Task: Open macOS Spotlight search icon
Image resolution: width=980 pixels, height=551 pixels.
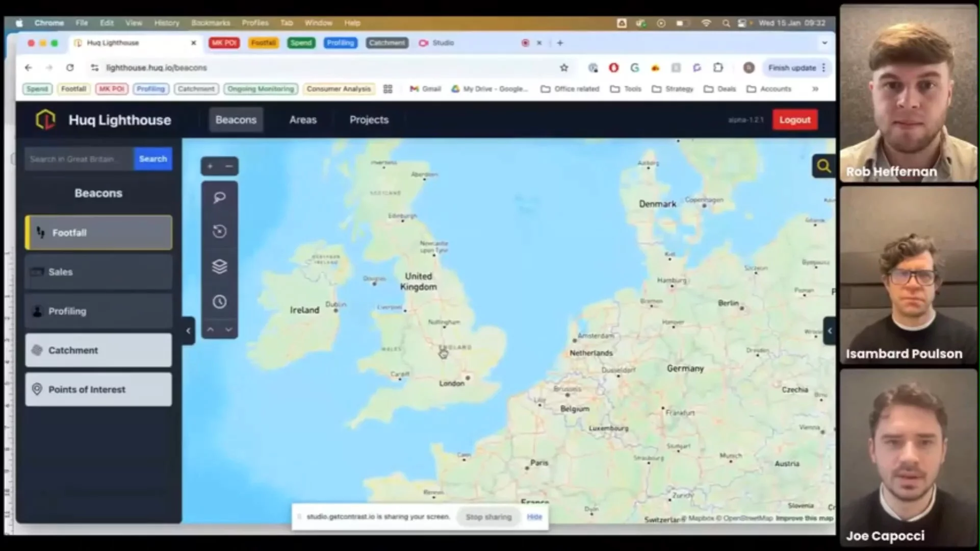Action: (726, 23)
